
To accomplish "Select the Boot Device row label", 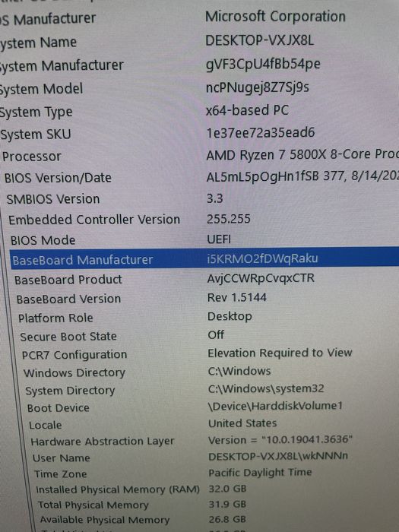I will (58, 408).
